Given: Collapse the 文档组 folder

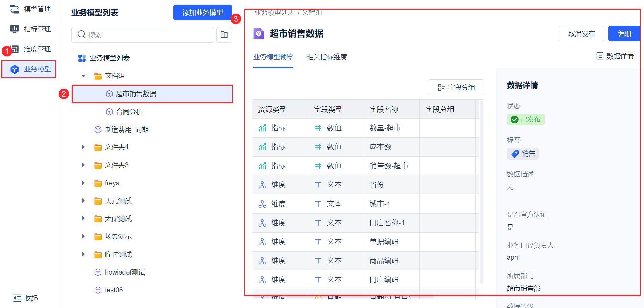Looking at the screenshot, I should [x=83, y=76].
